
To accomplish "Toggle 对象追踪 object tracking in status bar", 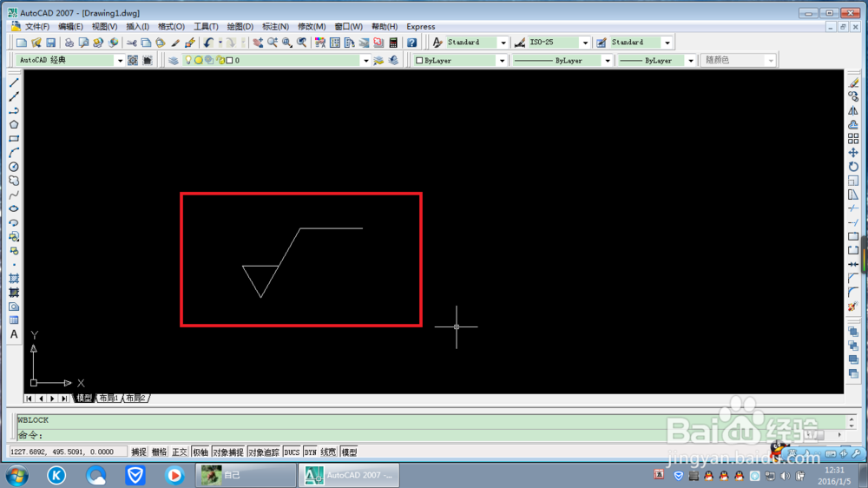I will click(x=264, y=452).
